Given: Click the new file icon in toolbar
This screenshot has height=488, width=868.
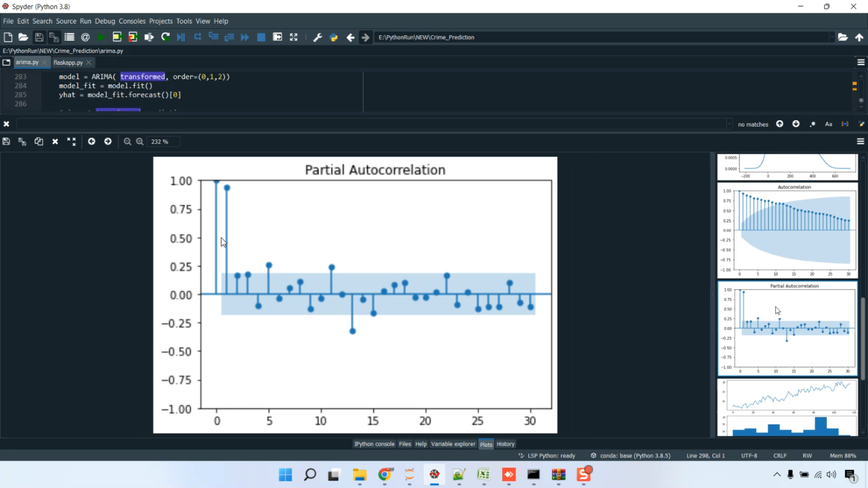Looking at the screenshot, I should pyautogui.click(x=8, y=37).
